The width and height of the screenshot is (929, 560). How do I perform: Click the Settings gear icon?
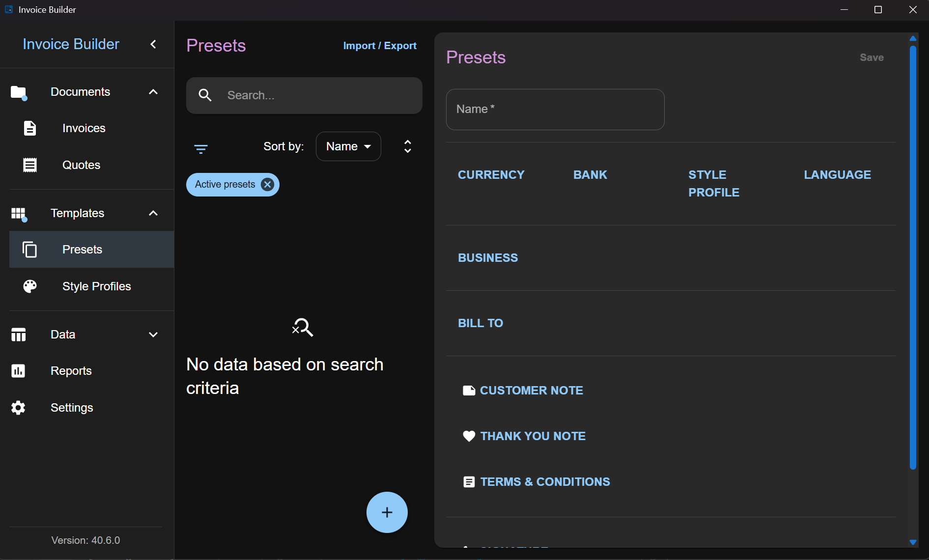click(x=19, y=408)
